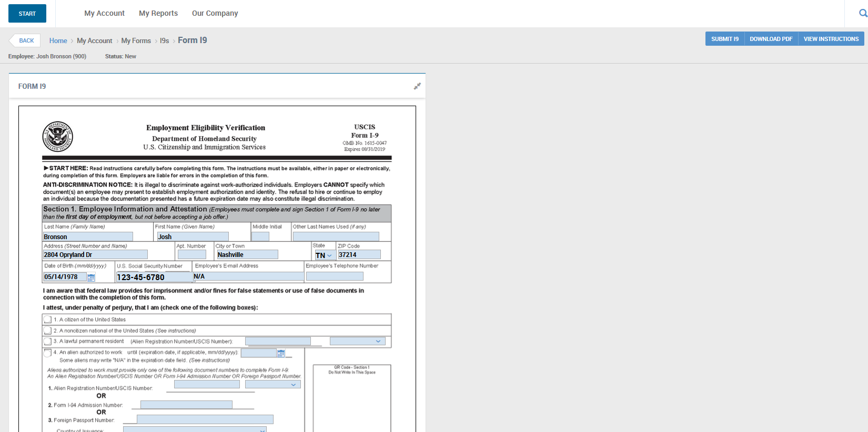Image resolution: width=868 pixels, height=432 pixels.
Task: Click the 'Expires 08/31/2019' text
Action: (365, 149)
